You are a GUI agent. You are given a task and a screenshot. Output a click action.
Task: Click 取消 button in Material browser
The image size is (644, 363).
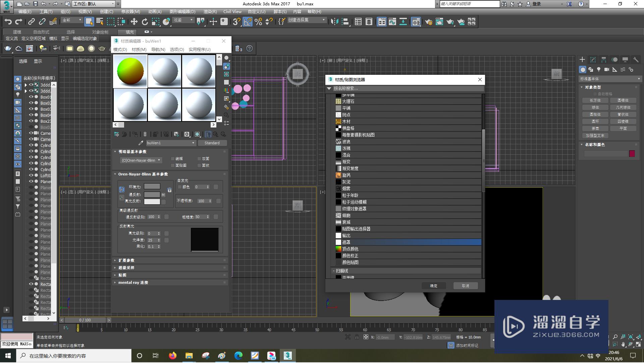tap(466, 285)
